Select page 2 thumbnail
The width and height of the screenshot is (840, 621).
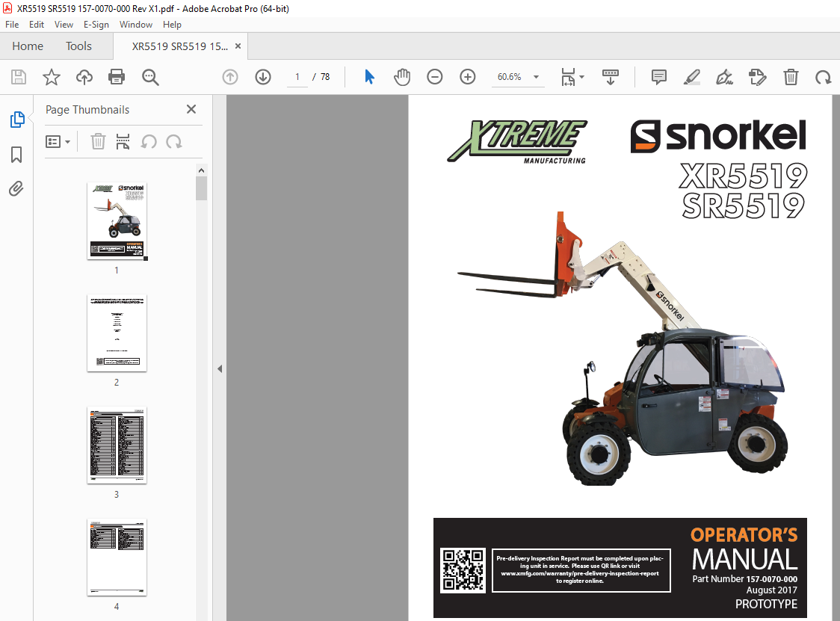(117, 333)
